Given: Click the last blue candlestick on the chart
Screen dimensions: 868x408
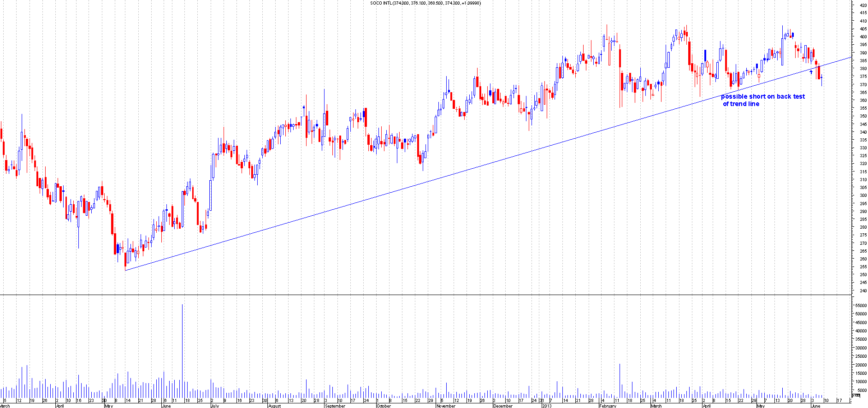Looking at the screenshot, I should tap(821, 79).
